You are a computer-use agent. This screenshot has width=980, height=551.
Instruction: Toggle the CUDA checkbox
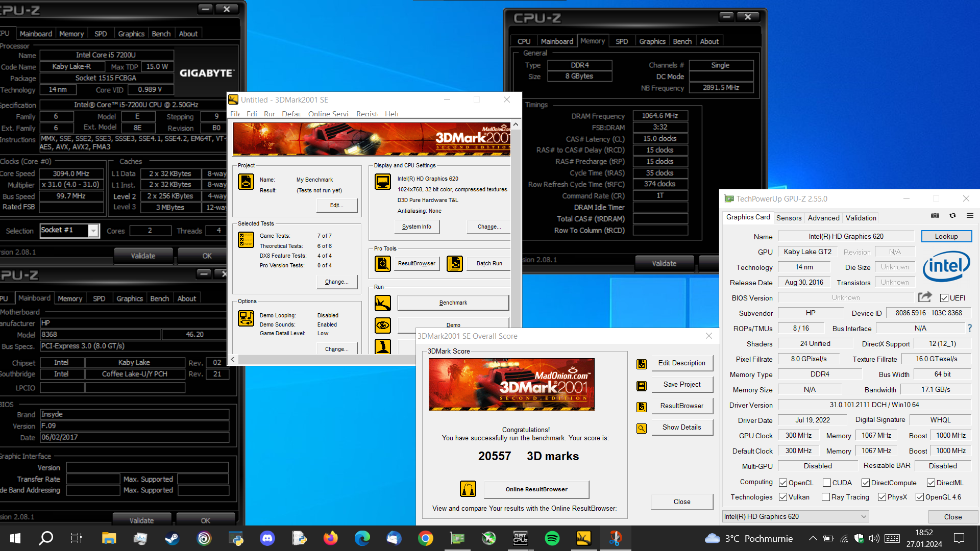(x=827, y=483)
